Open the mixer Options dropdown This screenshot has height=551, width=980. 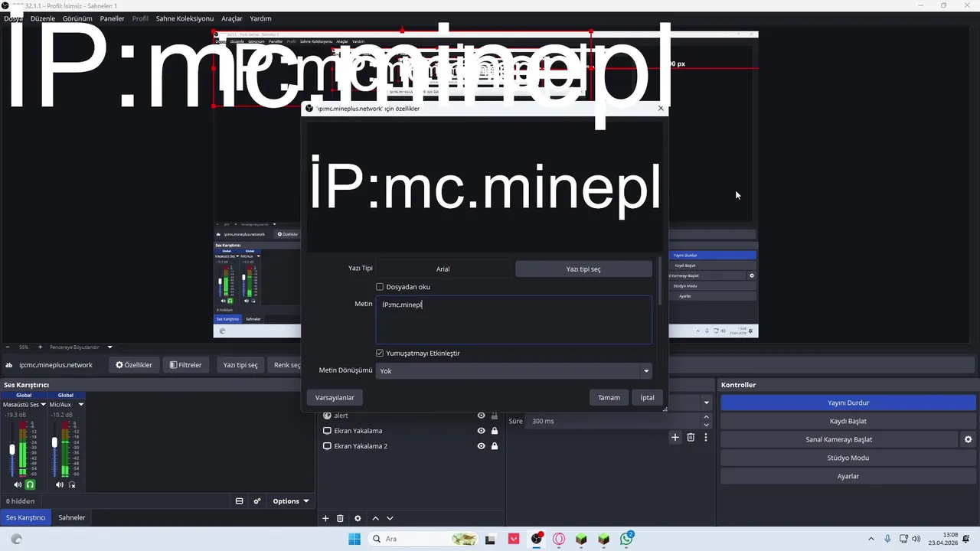pyautogui.click(x=291, y=501)
